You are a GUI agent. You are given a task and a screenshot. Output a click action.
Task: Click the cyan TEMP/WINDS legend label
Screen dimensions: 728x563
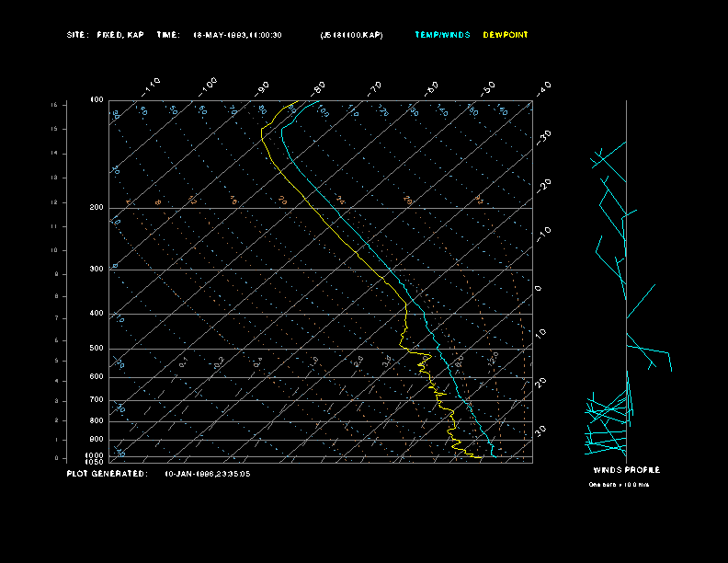click(x=442, y=35)
